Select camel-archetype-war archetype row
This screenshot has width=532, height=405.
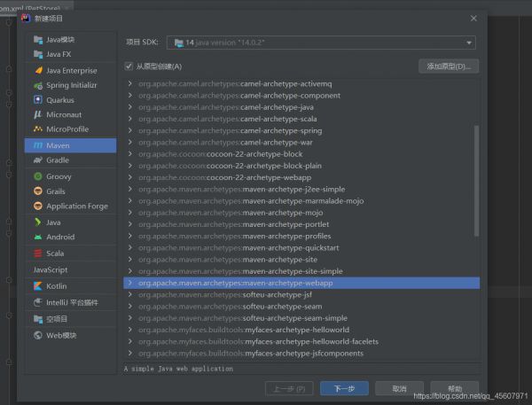click(x=301, y=142)
